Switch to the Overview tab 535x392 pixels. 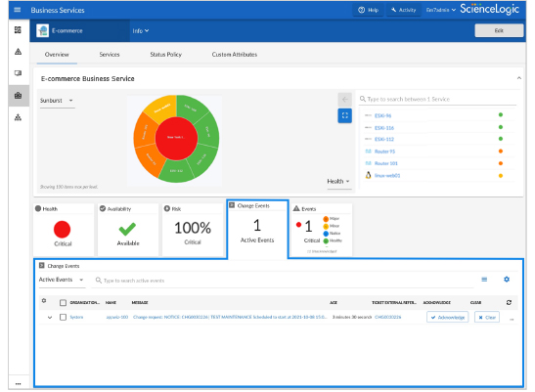pos(57,54)
